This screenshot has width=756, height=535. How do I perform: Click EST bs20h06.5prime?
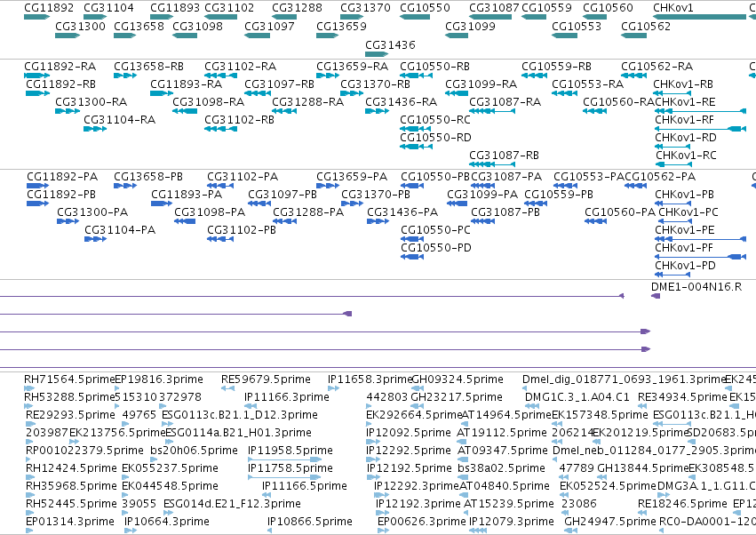(x=194, y=451)
